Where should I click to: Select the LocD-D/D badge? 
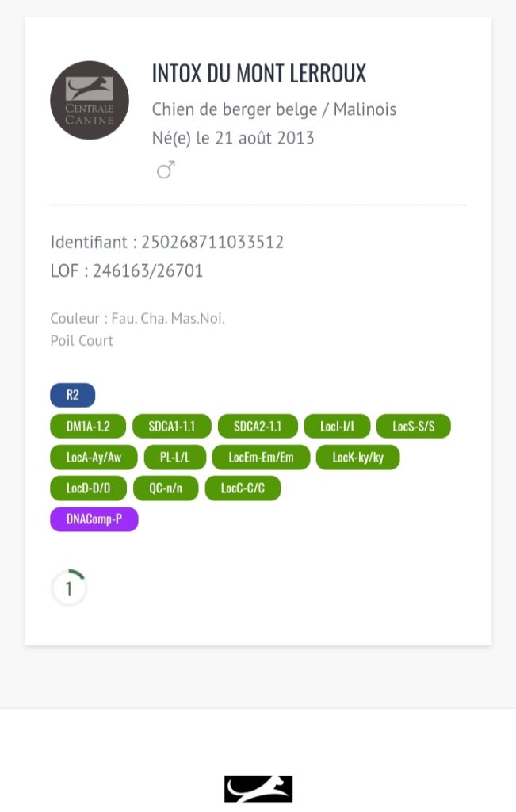(x=88, y=488)
